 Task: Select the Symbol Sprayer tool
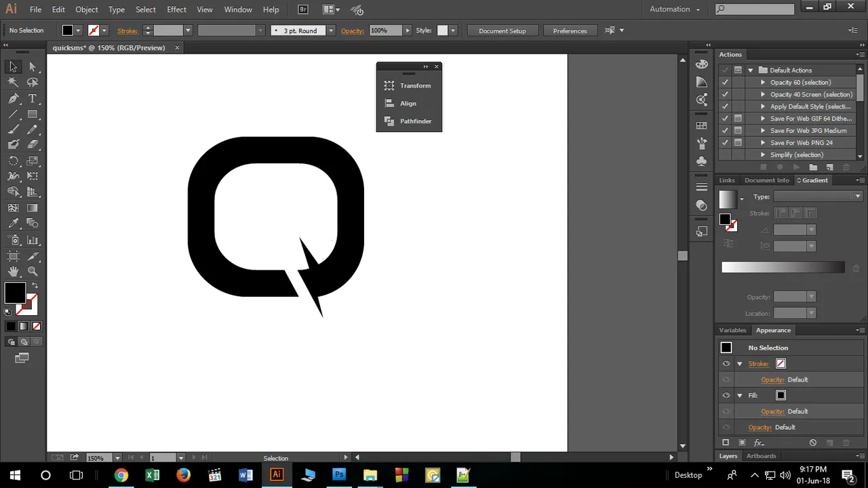point(13,240)
